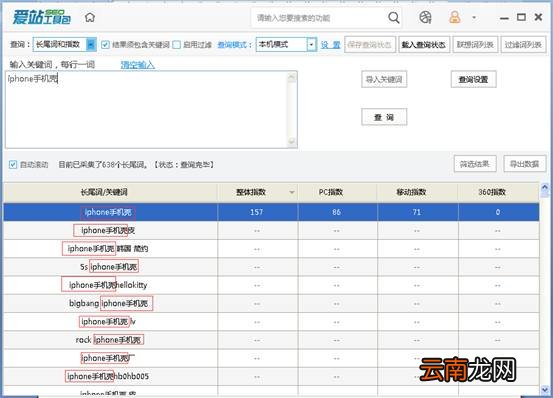
Task: Click 载入查询状态 button
Action: (424, 45)
